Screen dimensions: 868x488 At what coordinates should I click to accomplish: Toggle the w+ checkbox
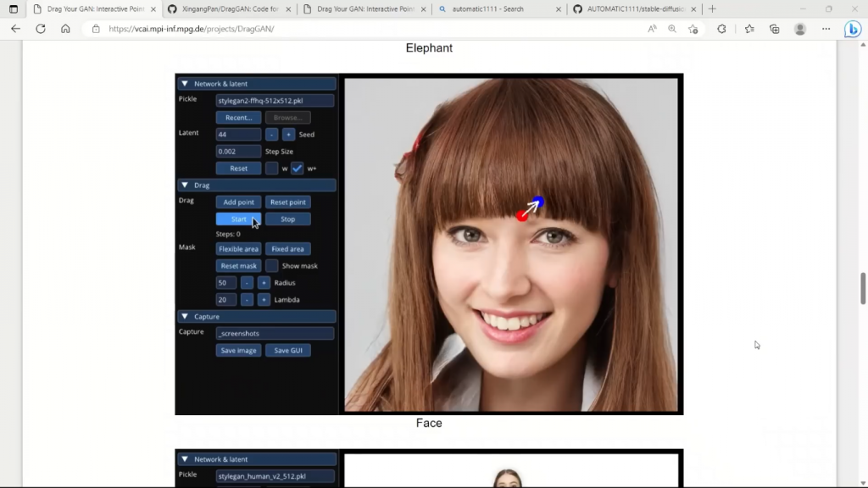298,169
